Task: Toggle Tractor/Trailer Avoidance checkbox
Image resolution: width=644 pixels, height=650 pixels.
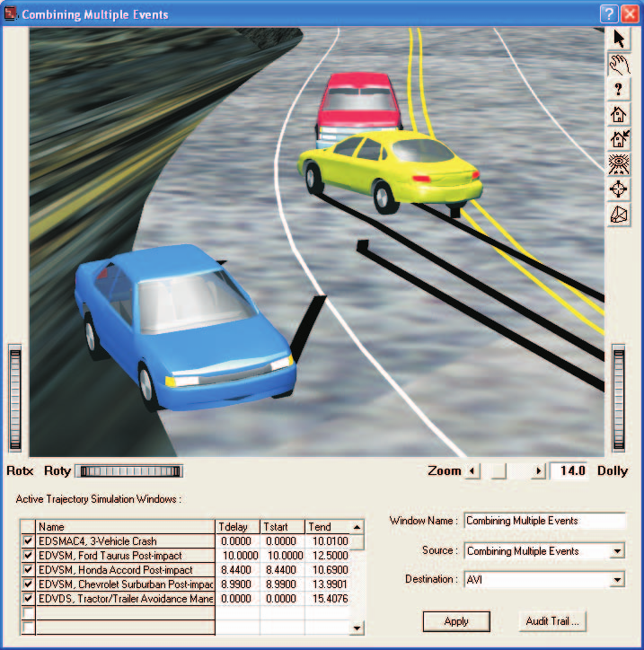Action: (28, 599)
